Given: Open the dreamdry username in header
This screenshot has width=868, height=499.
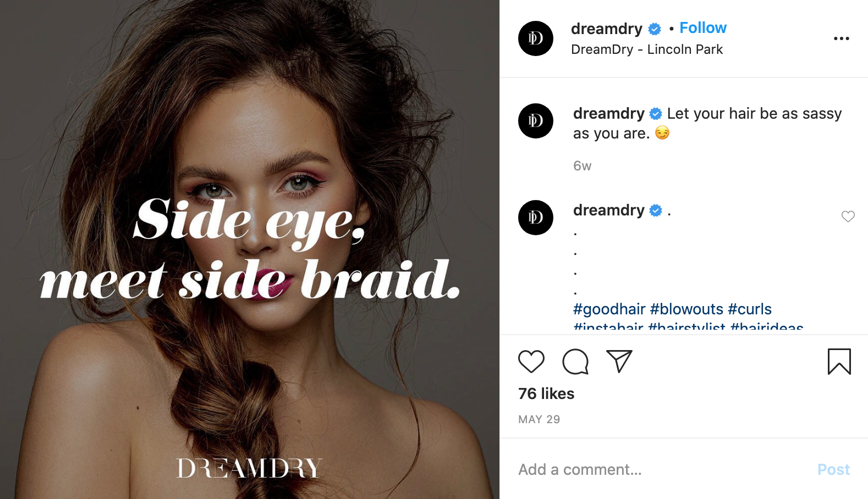Looking at the screenshot, I should pos(607,29).
